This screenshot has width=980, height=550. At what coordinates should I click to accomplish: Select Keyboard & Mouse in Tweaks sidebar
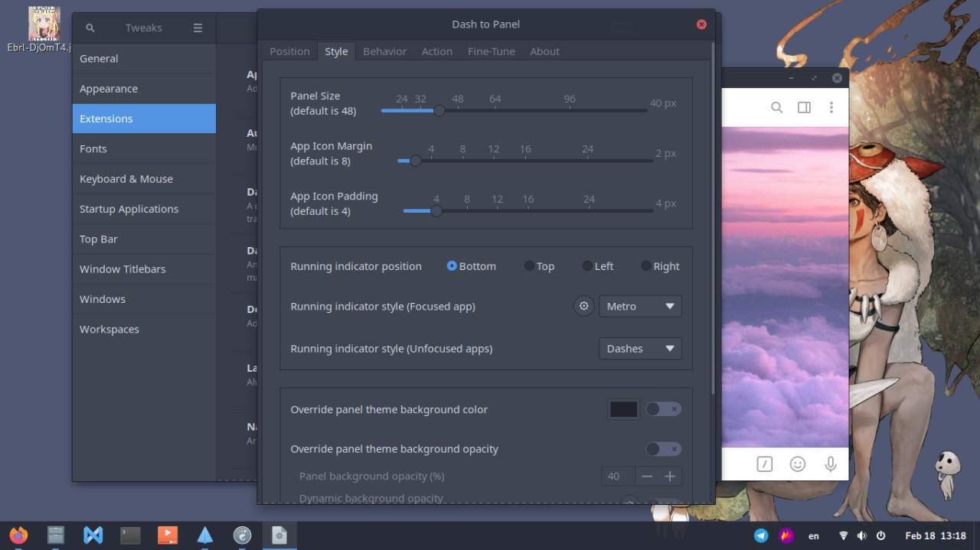point(144,179)
